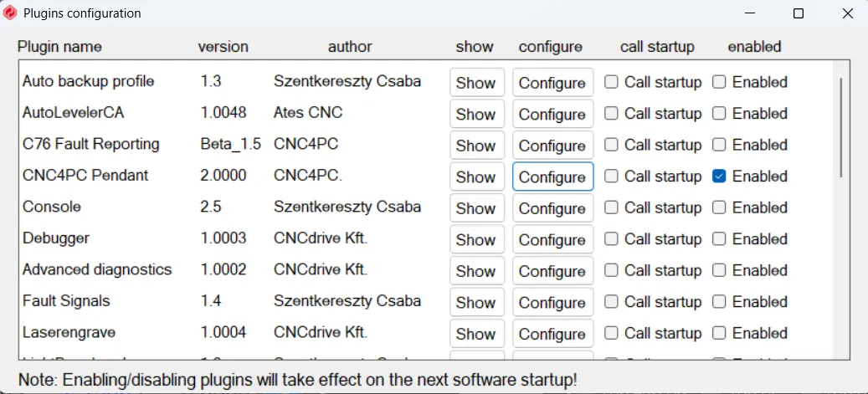Disable the CNC4PC Pendant Enabled checkbox
Image resolution: width=868 pixels, height=394 pixels.
(x=719, y=177)
